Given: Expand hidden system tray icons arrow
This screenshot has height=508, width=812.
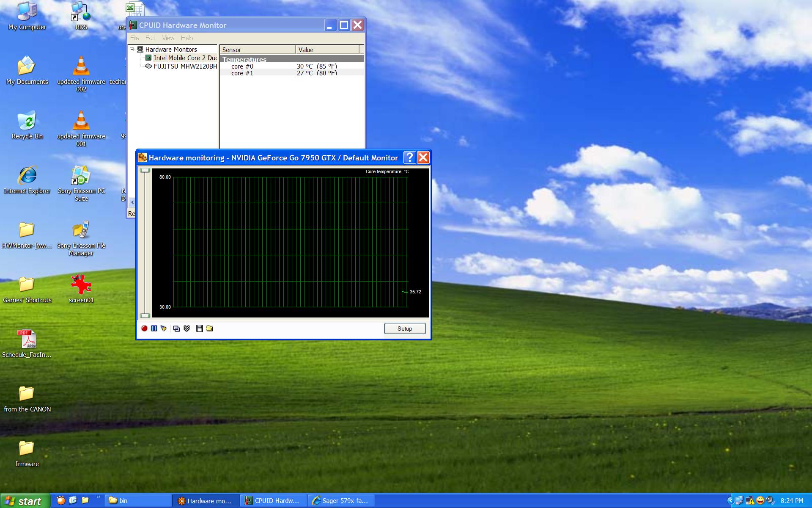Looking at the screenshot, I should (730, 501).
